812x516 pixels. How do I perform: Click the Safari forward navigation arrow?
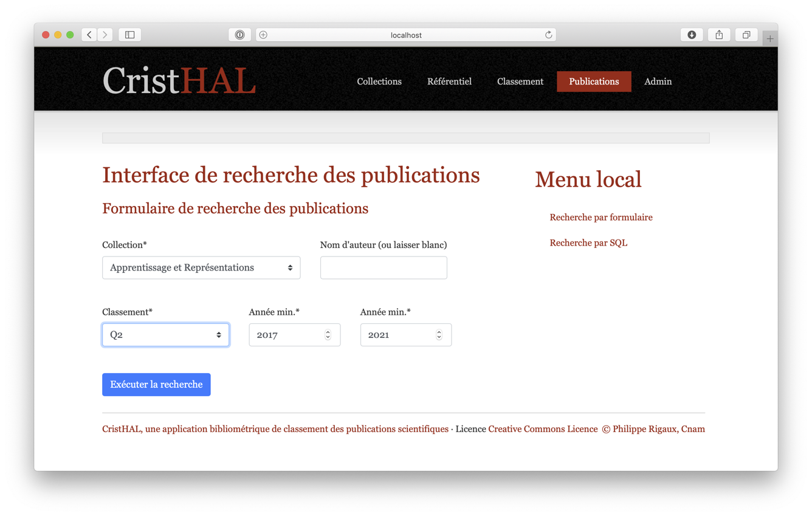(105, 35)
